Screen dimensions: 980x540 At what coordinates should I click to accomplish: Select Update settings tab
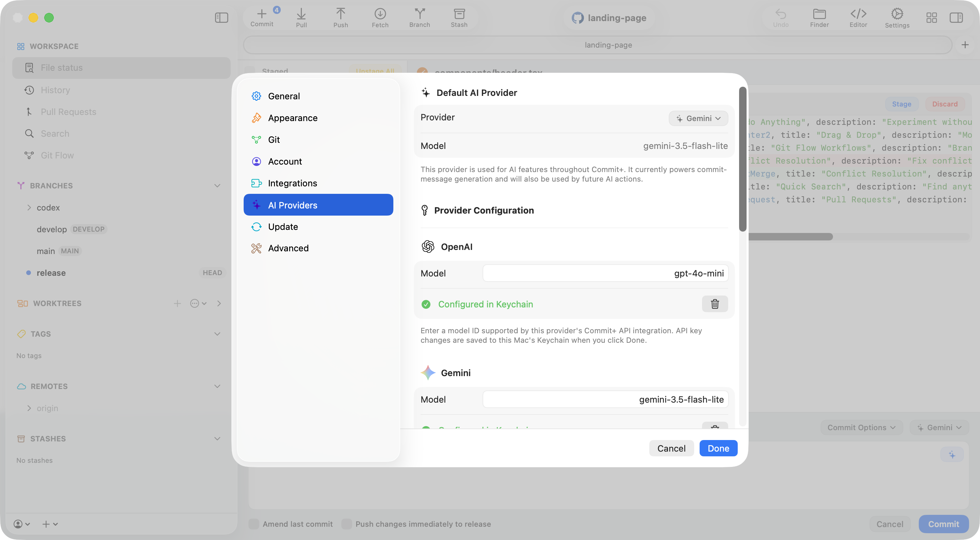click(x=318, y=226)
